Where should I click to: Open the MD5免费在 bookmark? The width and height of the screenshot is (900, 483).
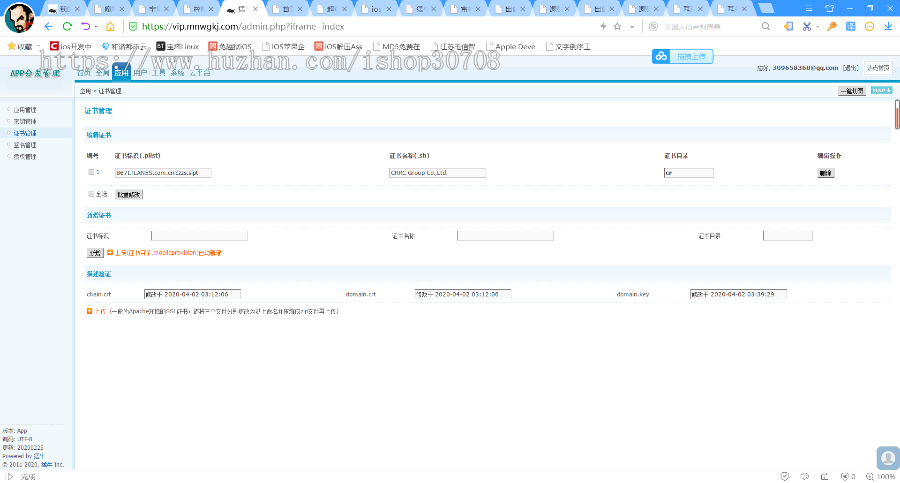[397, 46]
